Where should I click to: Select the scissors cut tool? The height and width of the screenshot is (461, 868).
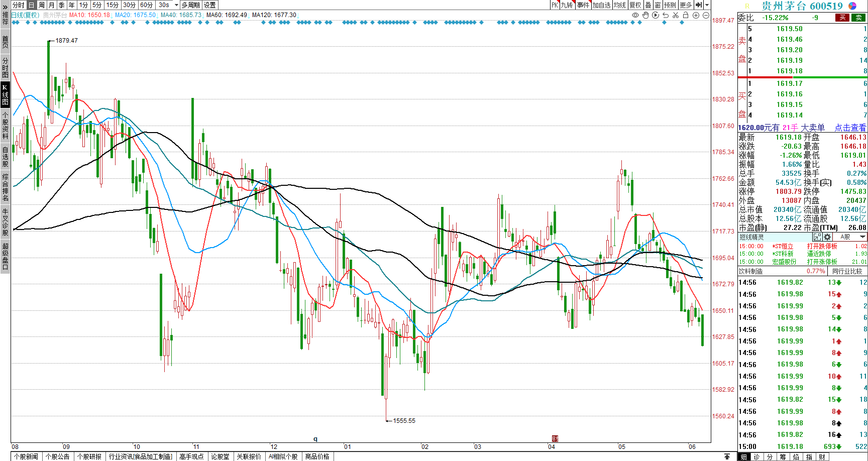tap(676, 15)
